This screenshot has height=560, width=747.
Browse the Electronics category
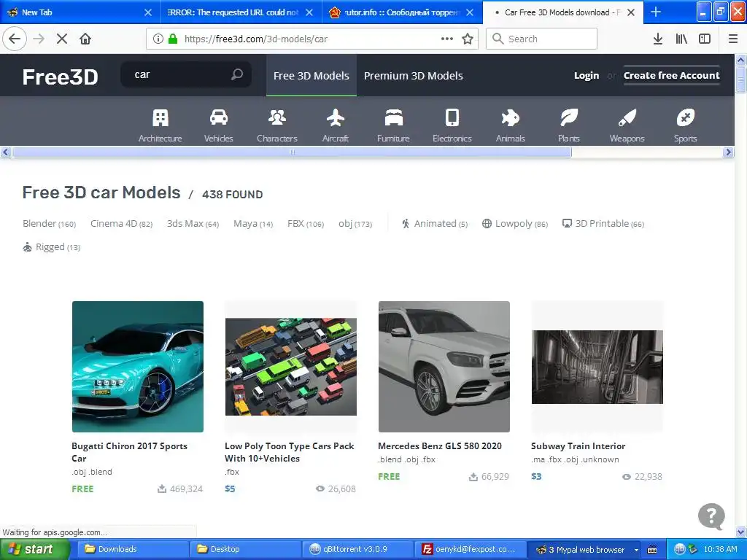(x=452, y=125)
